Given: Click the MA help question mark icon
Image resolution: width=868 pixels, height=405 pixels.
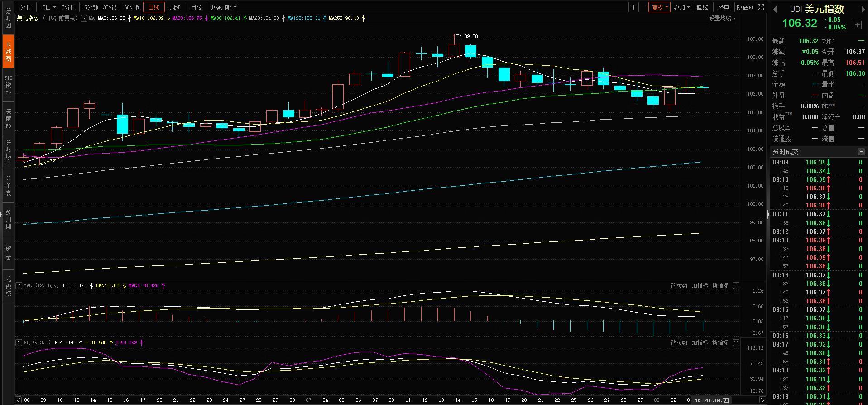Looking at the screenshot, I should point(84,19).
